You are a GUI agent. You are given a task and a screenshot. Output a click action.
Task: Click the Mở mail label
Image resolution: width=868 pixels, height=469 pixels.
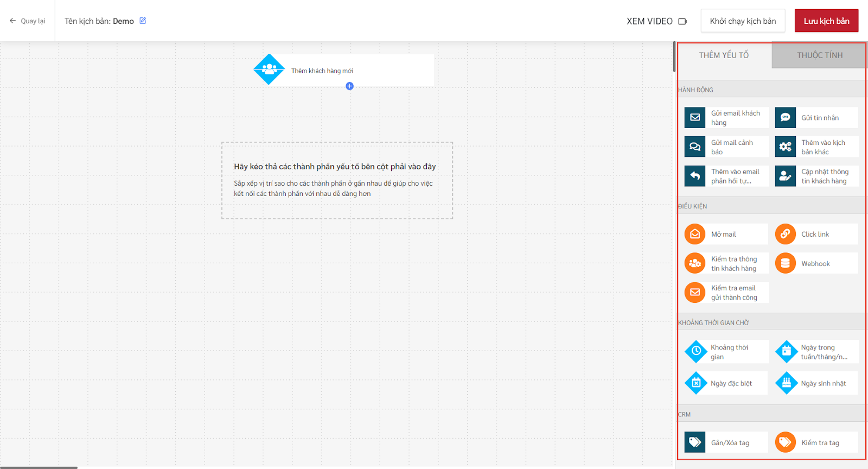click(x=724, y=234)
